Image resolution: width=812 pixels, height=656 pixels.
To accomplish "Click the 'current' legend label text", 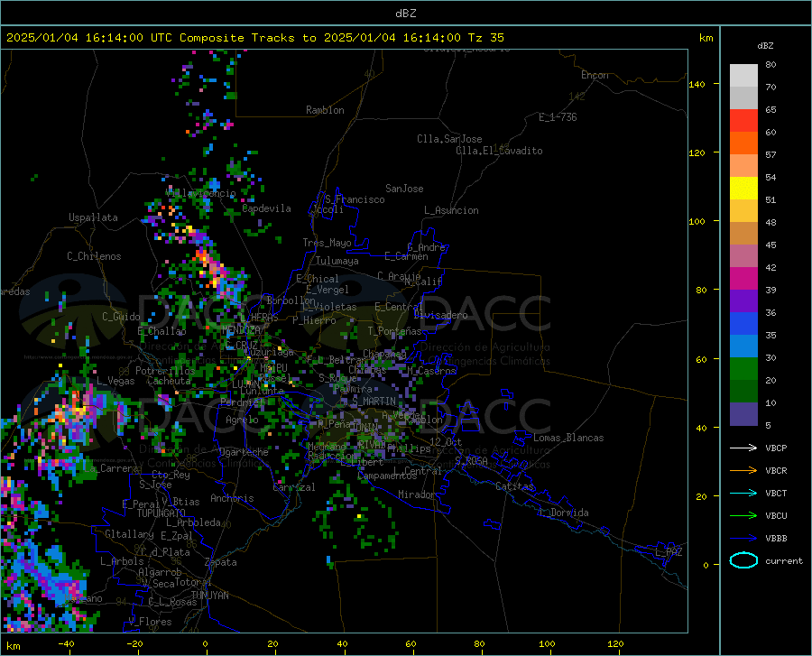I will (783, 560).
